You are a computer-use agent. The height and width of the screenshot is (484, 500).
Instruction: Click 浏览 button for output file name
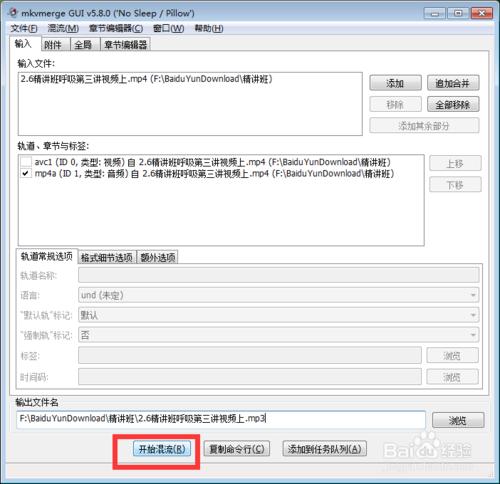click(458, 420)
